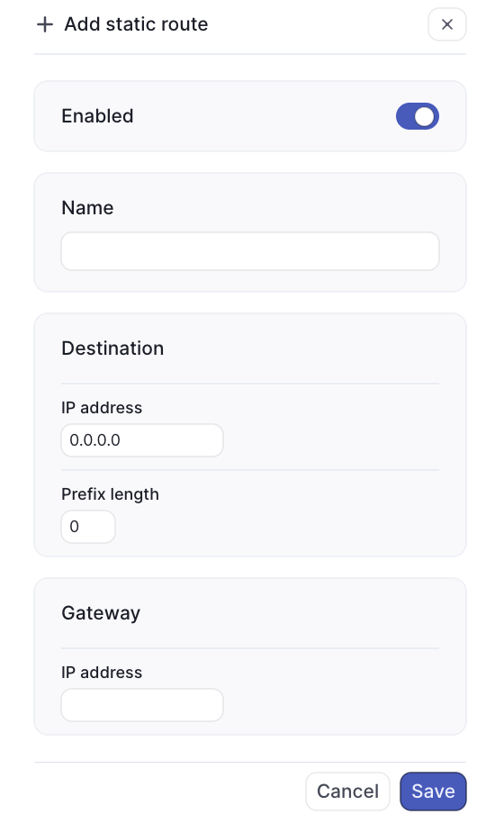
Task: Click the horizontal divider under the Gateway heading
Action: (250, 648)
